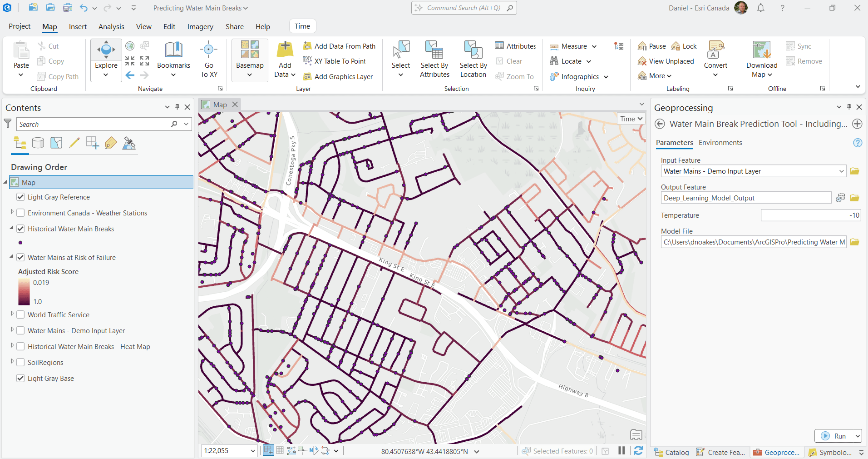
Task: Click the filter icon in Contents
Action: [8, 124]
